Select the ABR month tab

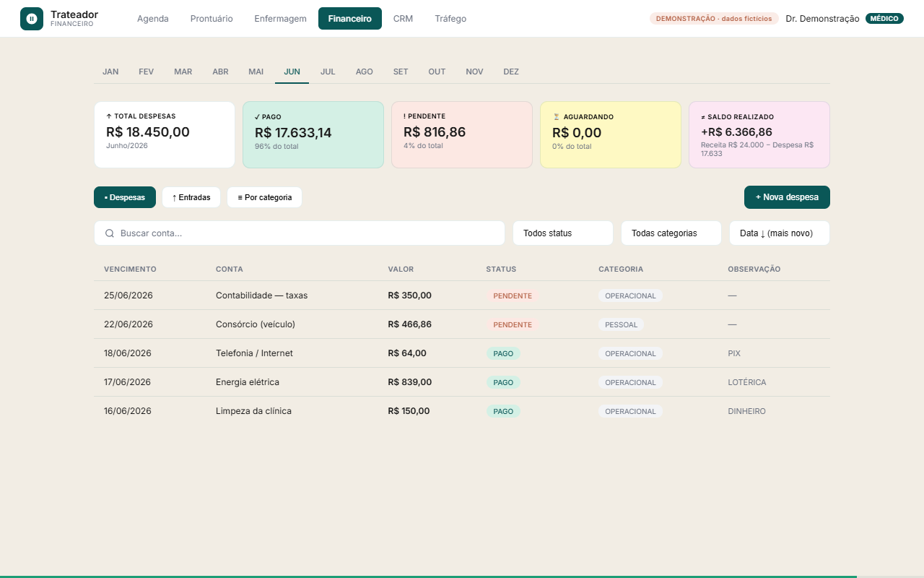coord(221,72)
